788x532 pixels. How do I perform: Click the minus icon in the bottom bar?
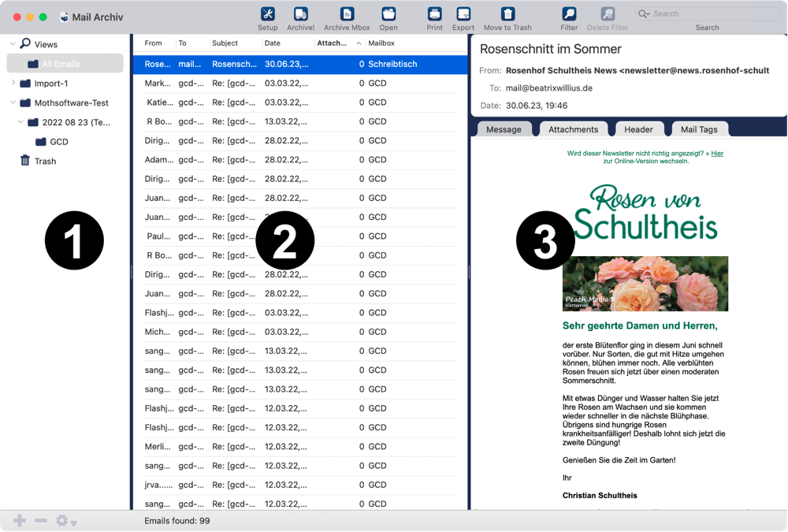(x=41, y=520)
